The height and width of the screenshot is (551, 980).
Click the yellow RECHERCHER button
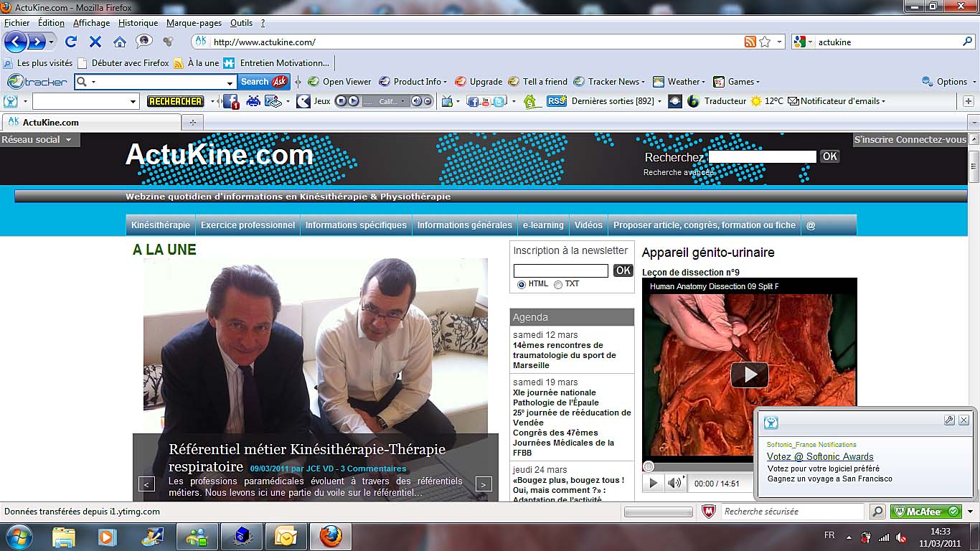(x=175, y=101)
